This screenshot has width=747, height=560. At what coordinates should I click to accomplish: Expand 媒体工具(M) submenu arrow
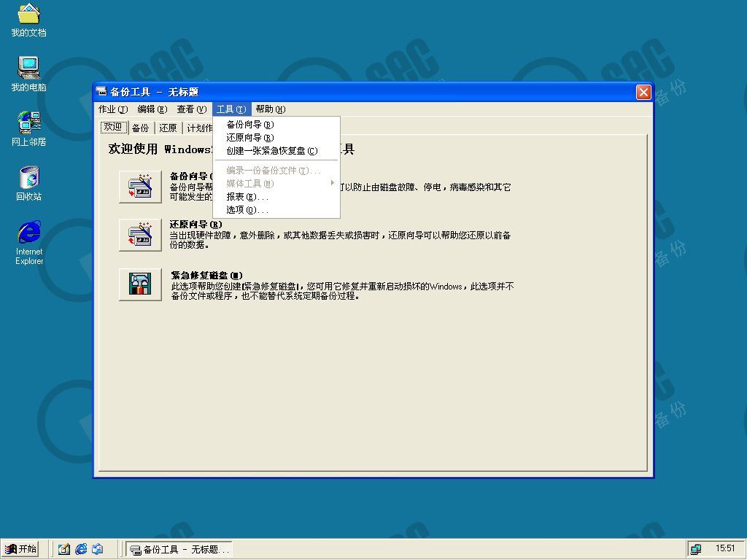[332, 183]
